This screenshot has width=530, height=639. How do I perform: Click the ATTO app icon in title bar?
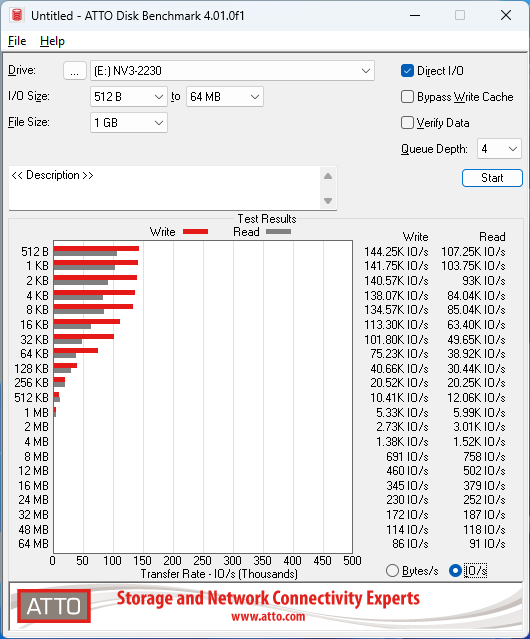click(x=17, y=15)
